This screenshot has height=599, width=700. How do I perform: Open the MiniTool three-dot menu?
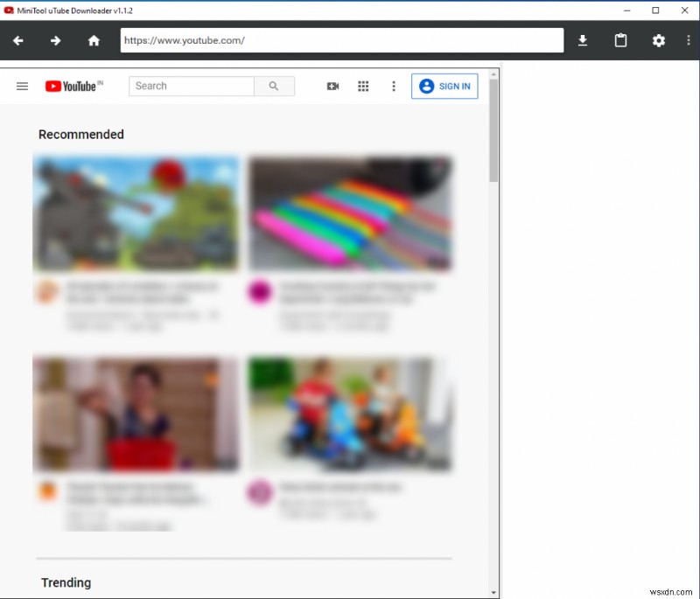689,40
